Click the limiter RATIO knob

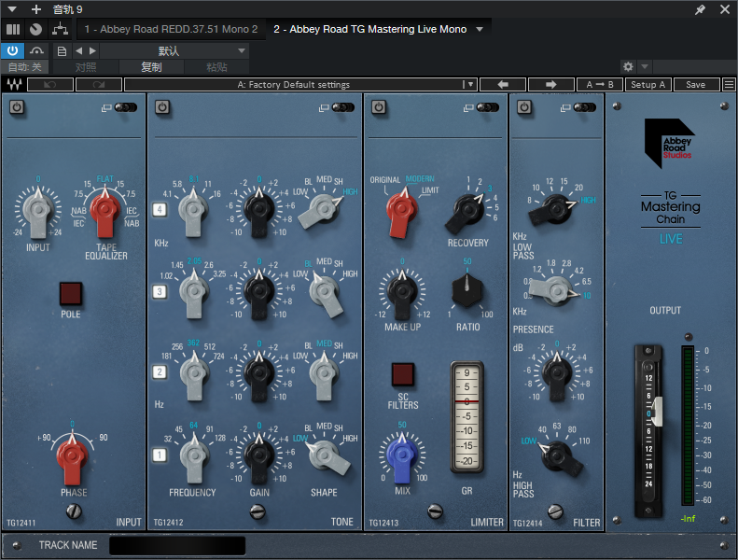[x=466, y=290]
